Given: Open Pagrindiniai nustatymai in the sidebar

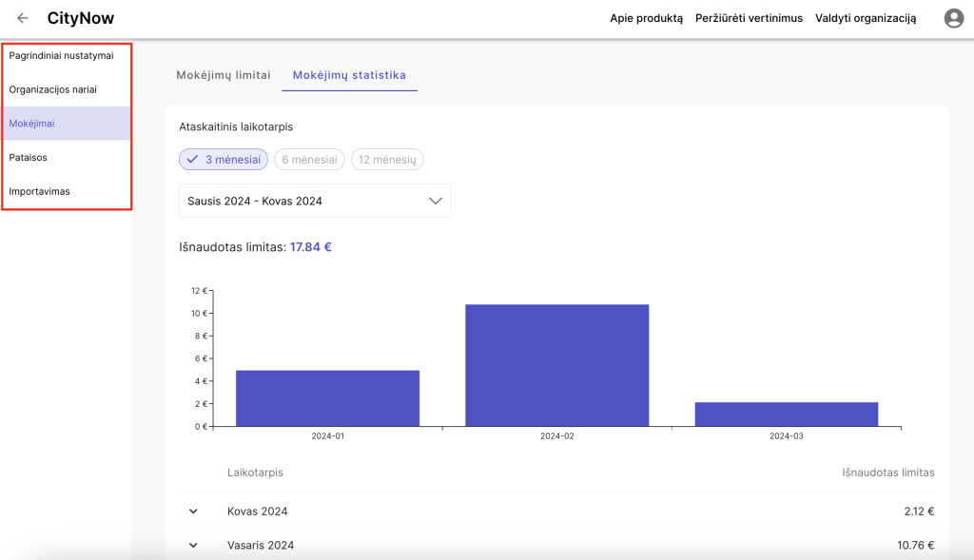Looking at the screenshot, I should click(x=61, y=55).
